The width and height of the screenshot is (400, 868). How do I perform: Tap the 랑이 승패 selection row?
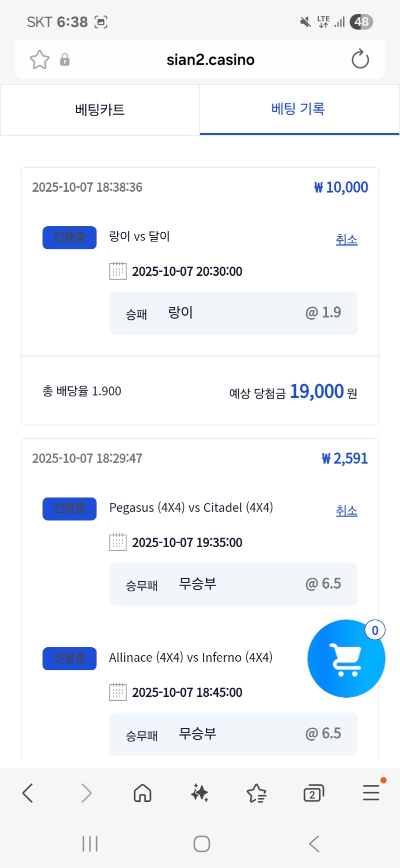click(x=233, y=313)
